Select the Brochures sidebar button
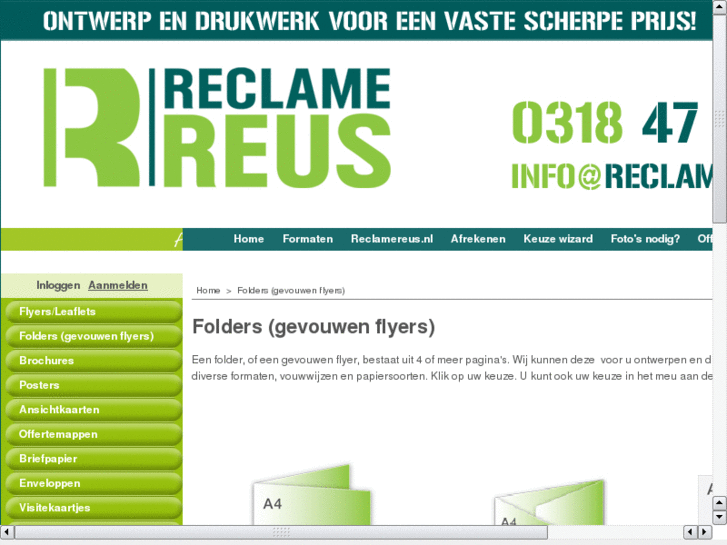 [94, 361]
